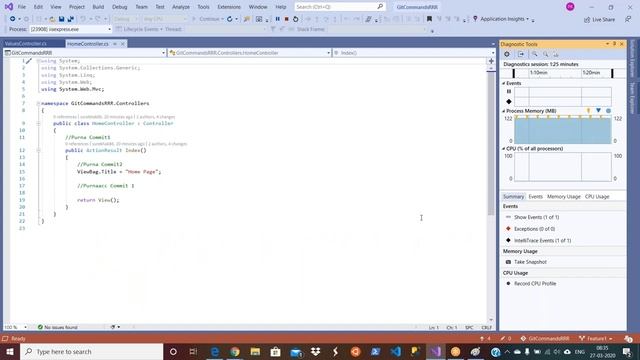Click the Continue button

(x=208, y=19)
